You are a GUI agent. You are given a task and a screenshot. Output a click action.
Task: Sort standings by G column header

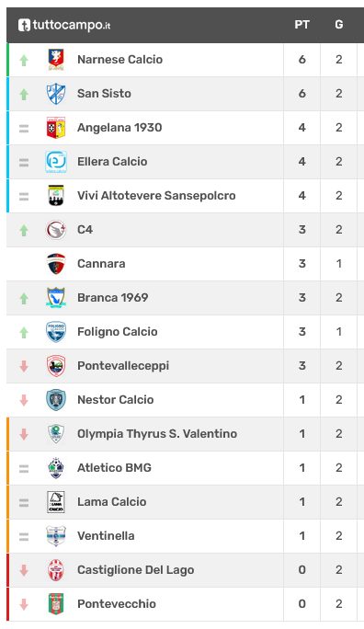pyautogui.click(x=339, y=25)
